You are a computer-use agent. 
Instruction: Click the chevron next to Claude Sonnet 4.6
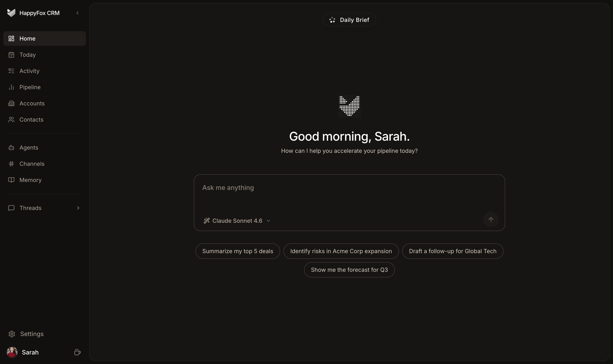(268, 221)
